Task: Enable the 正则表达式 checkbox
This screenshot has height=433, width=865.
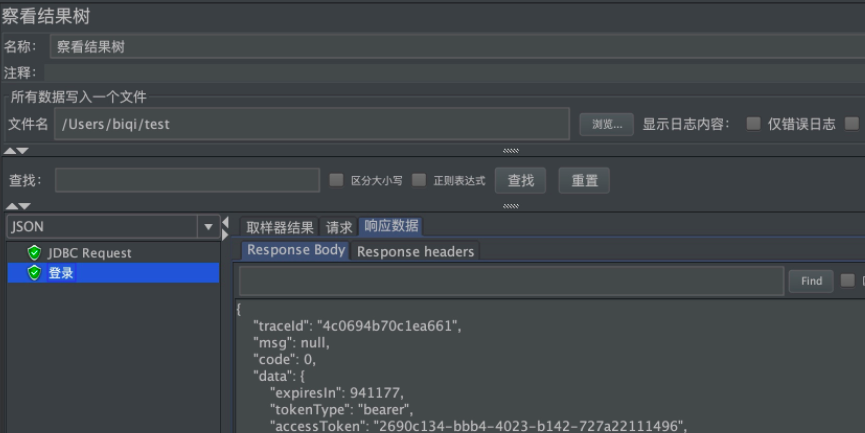Action: coord(419,180)
